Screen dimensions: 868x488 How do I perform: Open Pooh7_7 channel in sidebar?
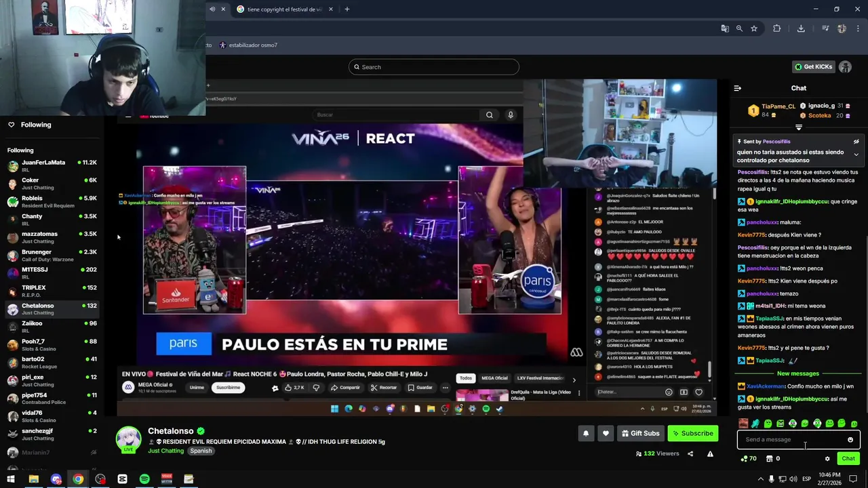tap(52, 345)
